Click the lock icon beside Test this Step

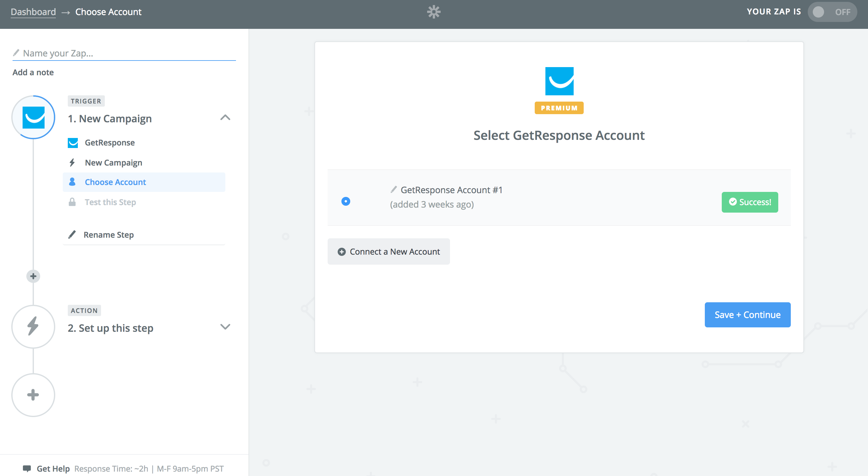click(72, 202)
